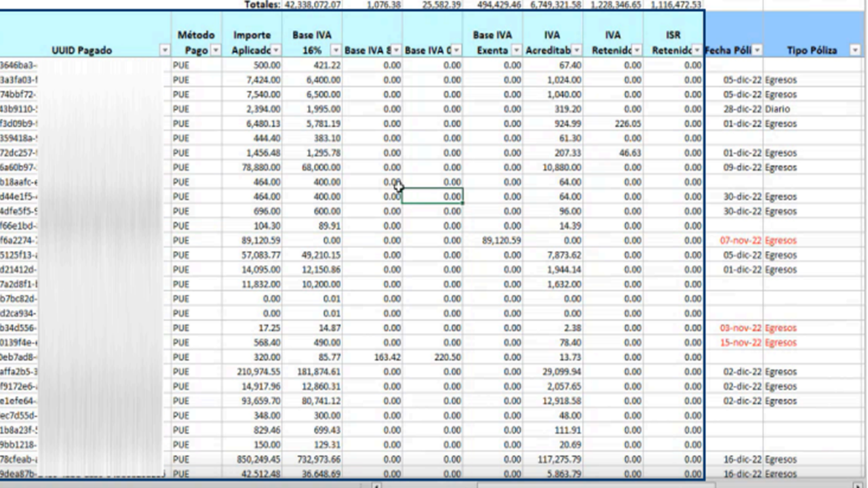Screen dimensions: 868x488
Task: Select Importe Aplicado cell 850,249.45
Action: (252, 460)
